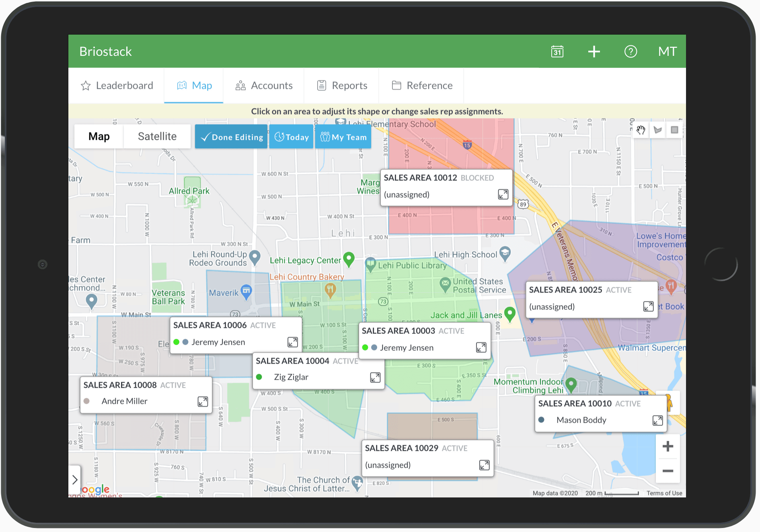The image size is (760, 532).
Task: Click the red blocked Sales Area 10012 polygon
Action: 450,221
